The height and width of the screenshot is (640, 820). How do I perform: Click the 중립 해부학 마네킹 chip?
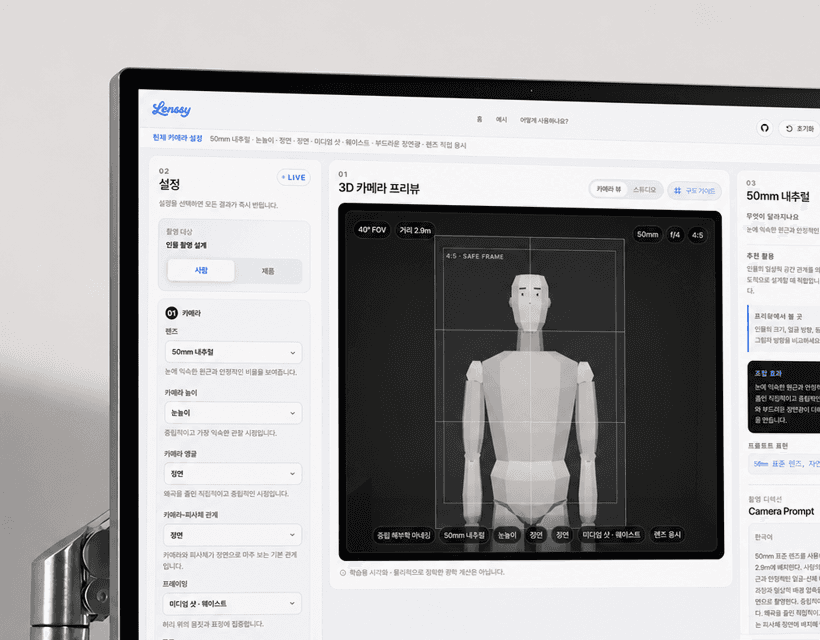pyautogui.click(x=404, y=535)
